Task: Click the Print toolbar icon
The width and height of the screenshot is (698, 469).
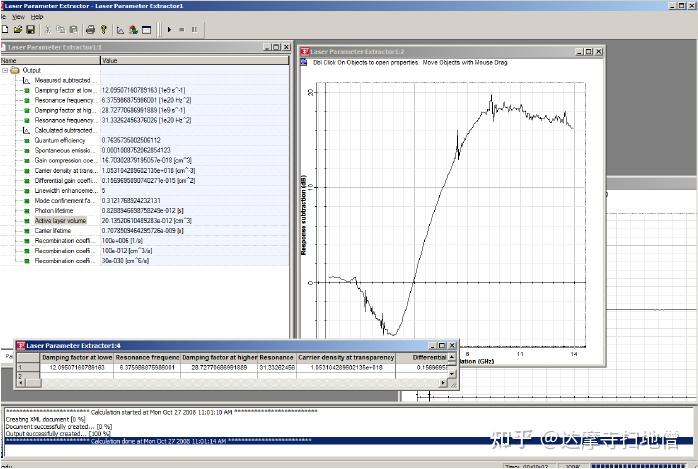Action: pos(90,30)
